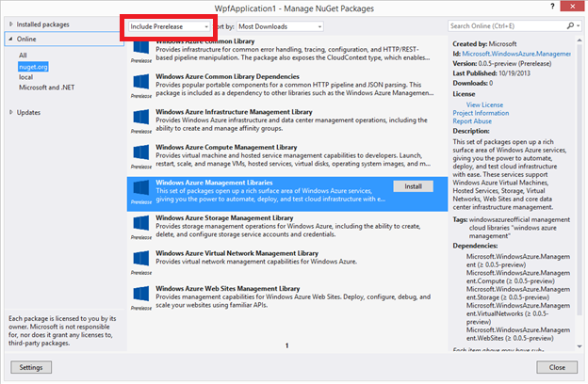Open the Include Prerelease dropdown

click(x=169, y=26)
